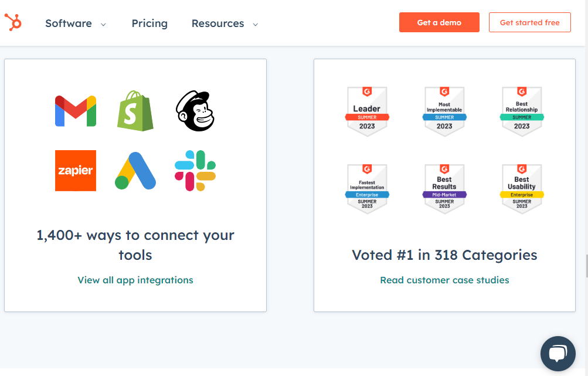Screen dimensions: 588x376
Task: Click the Gmail integration icon
Action: point(76,111)
